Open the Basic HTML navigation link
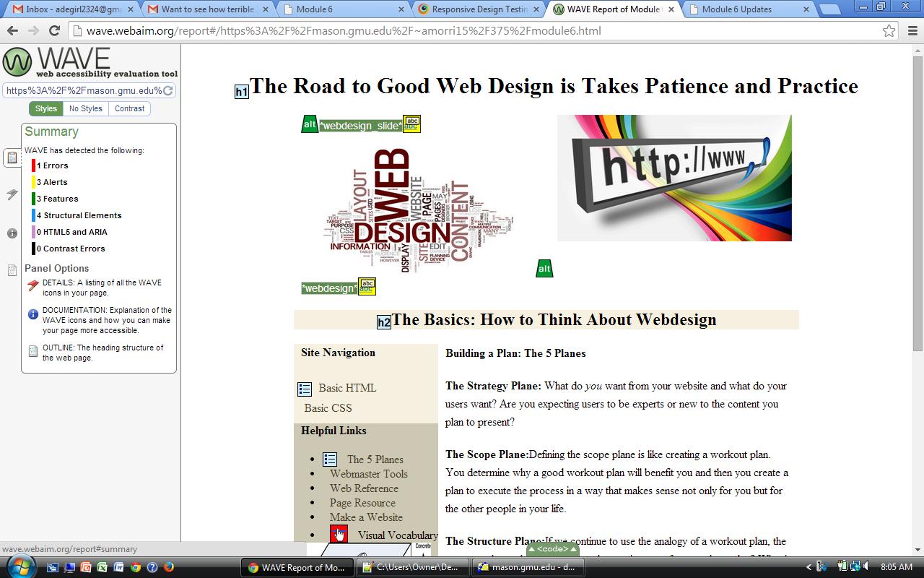The width and height of the screenshot is (924, 578). [347, 388]
